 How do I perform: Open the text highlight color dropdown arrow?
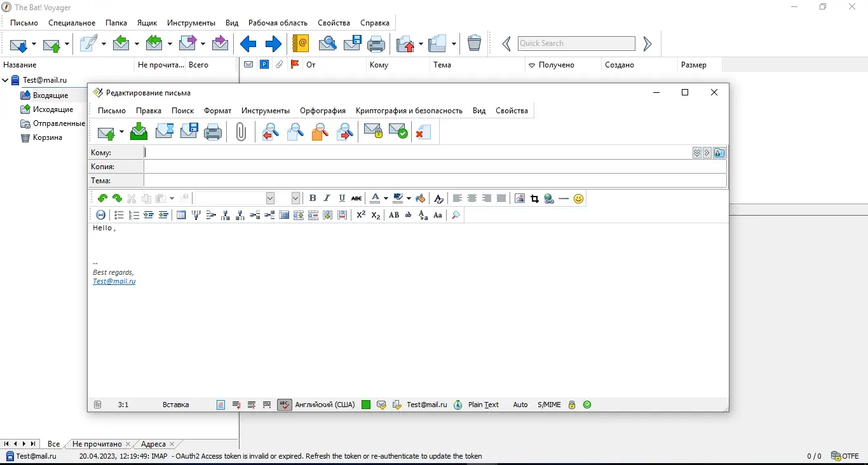click(409, 198)
